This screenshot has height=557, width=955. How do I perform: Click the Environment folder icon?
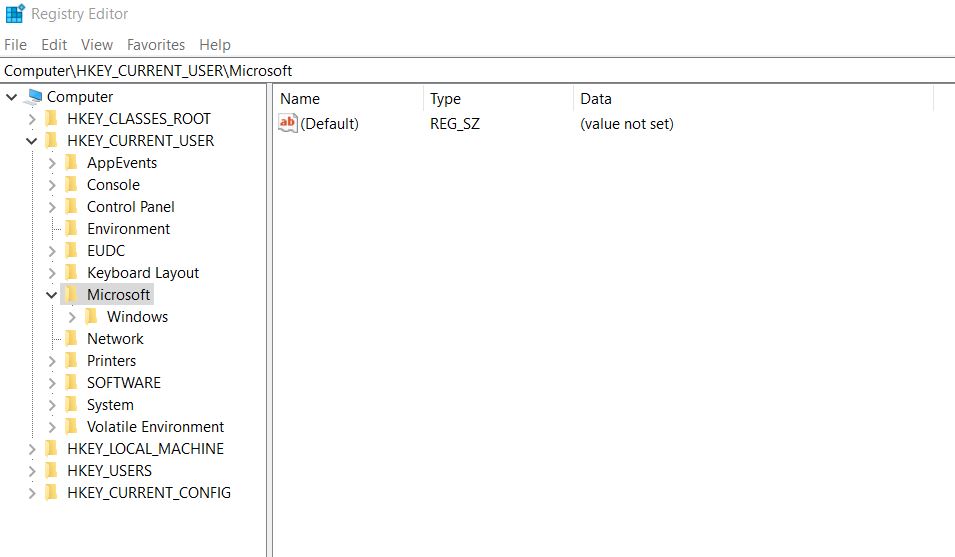click(x=71, y=228)
